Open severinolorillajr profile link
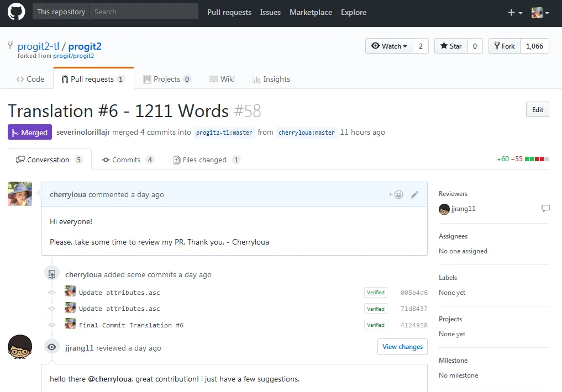Image resolution: width=562 pixels, height=392 pixels. click(x=83, y=132)
